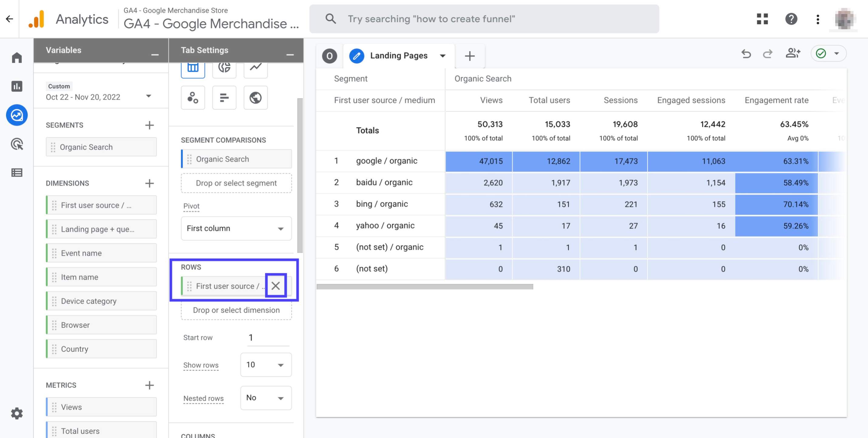
Task: Click the redo arrow icon in toolbar
Action: pyautogui.click(x=767, y=54)
